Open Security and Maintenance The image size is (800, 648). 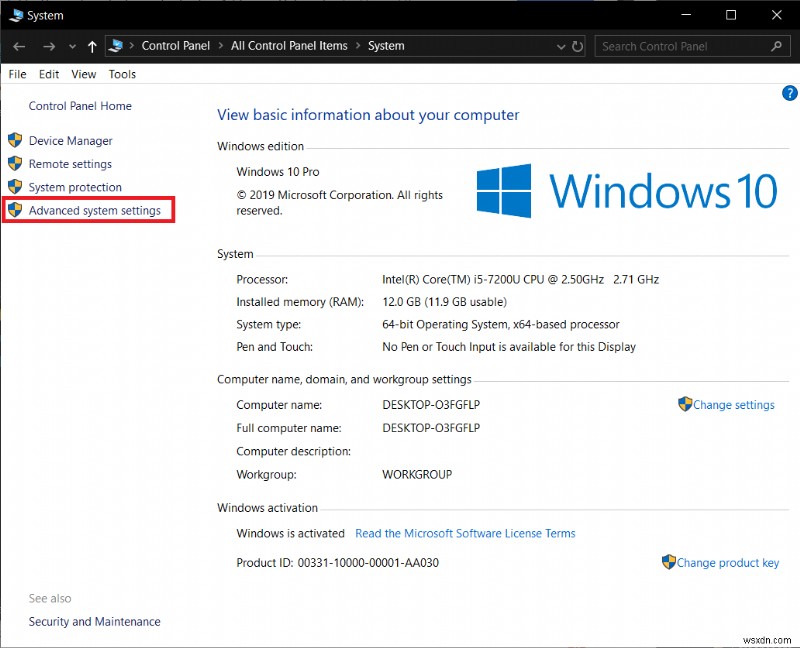tap(94, 621)
